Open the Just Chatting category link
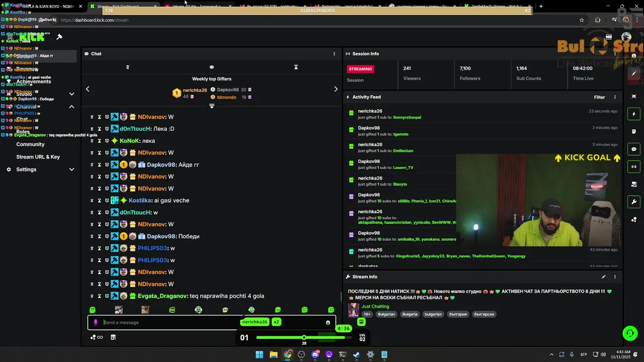This screenshot has width=644, height=362. 375,306
